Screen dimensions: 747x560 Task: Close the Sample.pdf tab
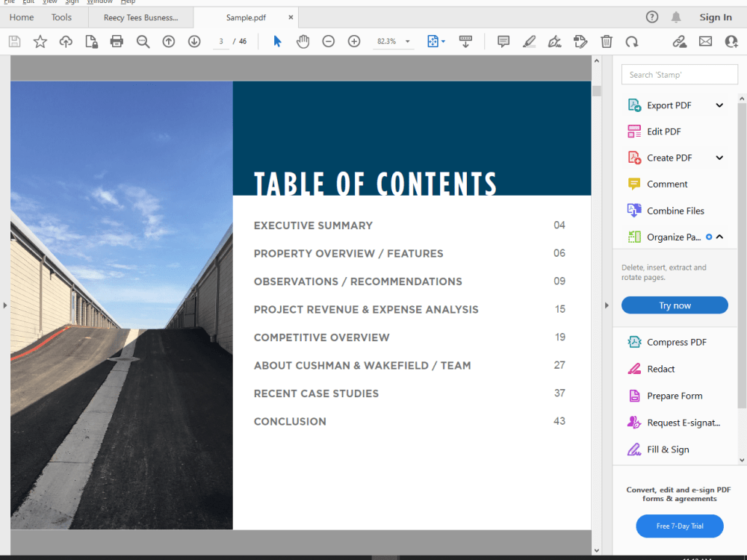pyautogui.click(x=291, y=17)
